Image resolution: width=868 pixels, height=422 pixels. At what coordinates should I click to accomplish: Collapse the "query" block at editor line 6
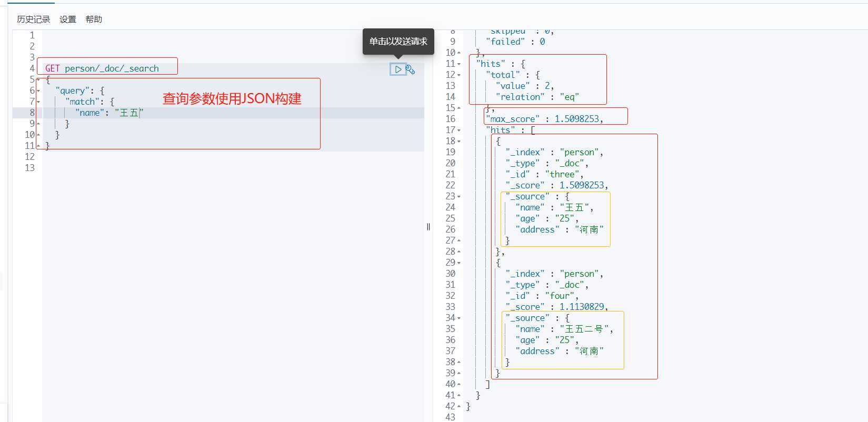(x=38, y=91)
